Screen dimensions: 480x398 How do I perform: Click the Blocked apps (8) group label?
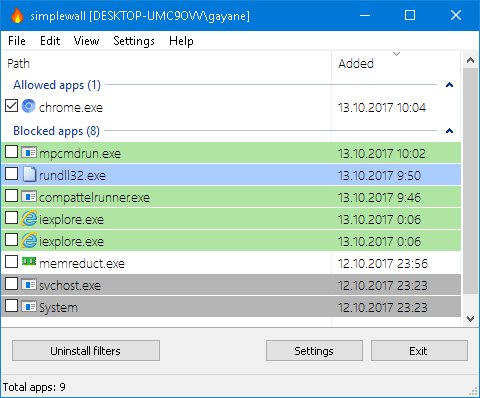[56, 131]
